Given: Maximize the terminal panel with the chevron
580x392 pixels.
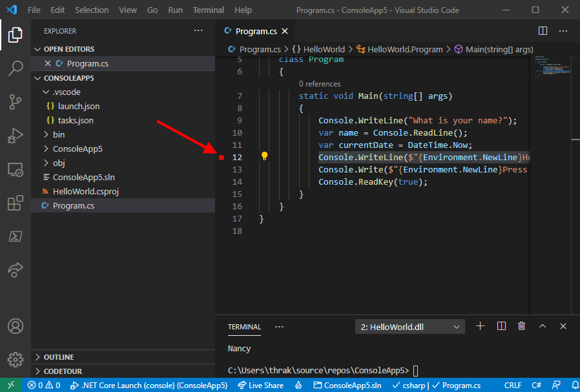Looking at the screenshot, I should 543,326.
